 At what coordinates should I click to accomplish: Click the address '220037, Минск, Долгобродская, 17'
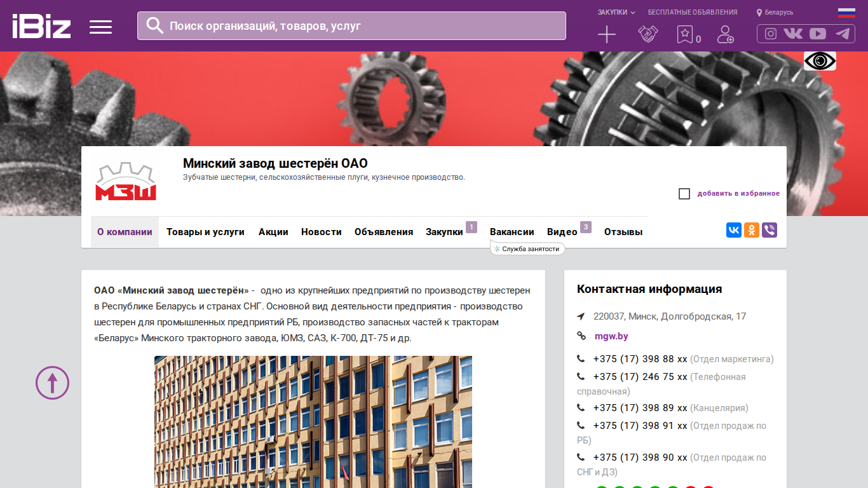670,316
